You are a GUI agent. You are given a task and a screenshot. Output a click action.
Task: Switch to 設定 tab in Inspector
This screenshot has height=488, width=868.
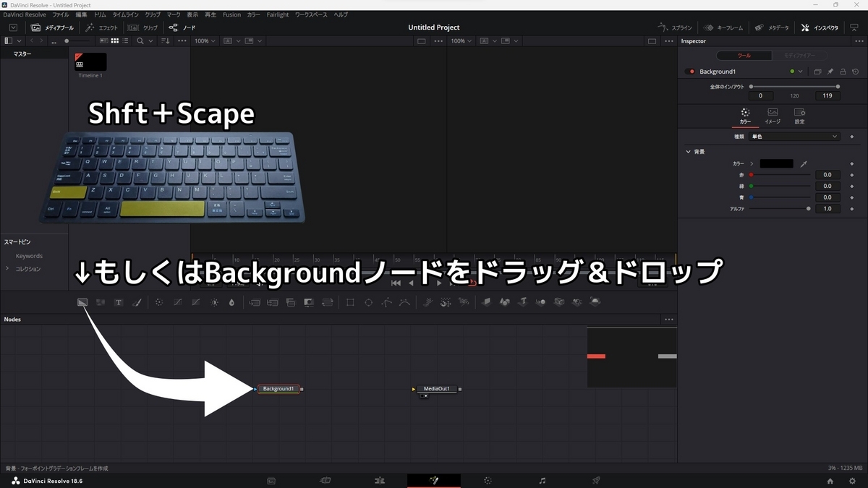tap(799, 116)
